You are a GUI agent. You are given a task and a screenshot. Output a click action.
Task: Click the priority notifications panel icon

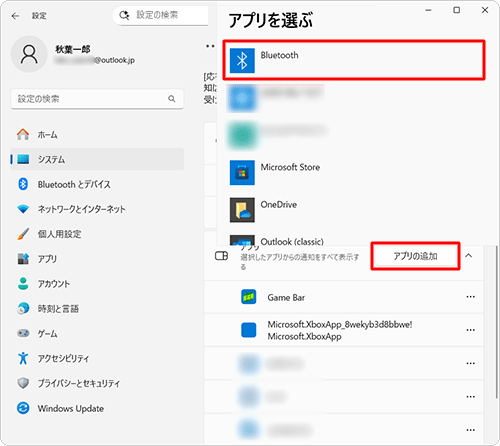click(221, 256)
